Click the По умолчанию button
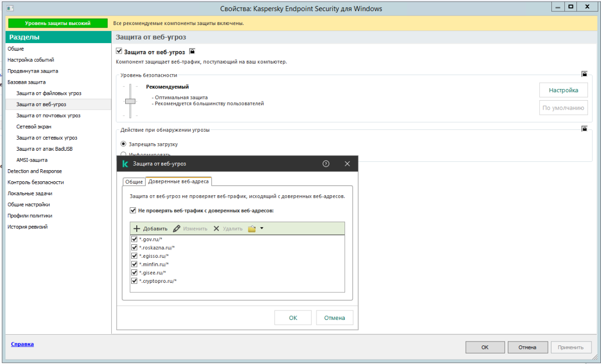 563,108
